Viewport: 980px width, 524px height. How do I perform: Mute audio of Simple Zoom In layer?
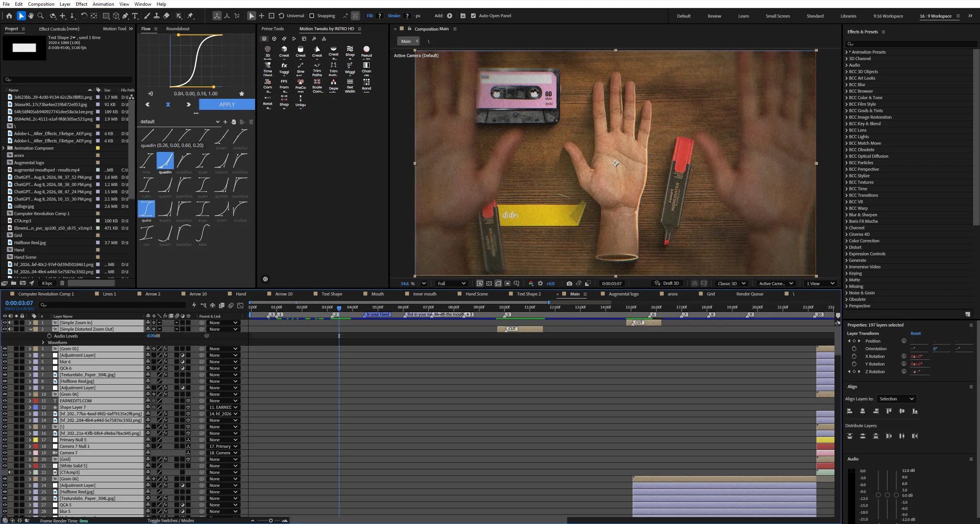coord(11,323)
